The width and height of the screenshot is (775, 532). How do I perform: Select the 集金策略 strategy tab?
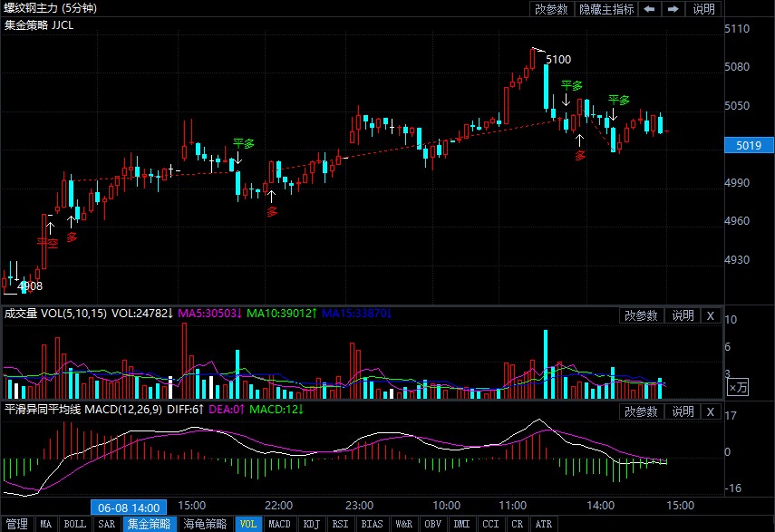(x=149, y=524)
